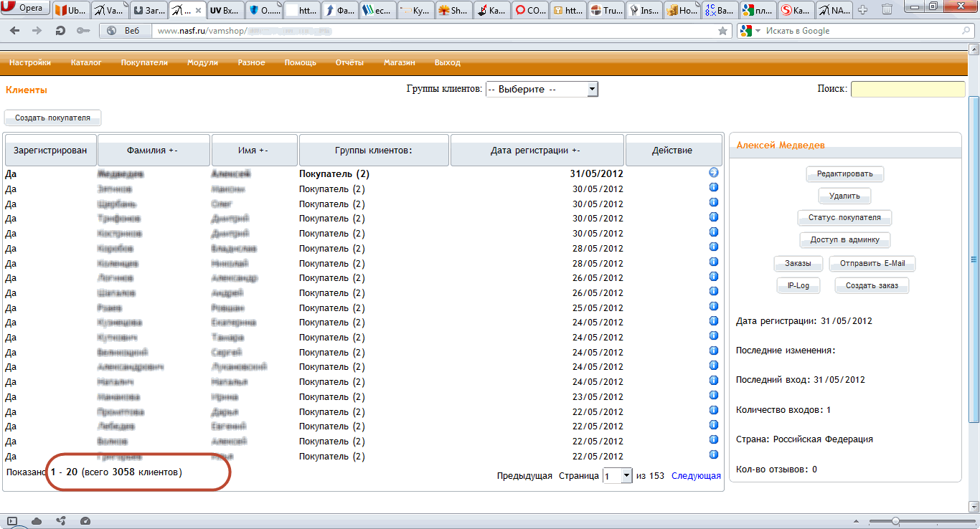Open the Opera main menu button
Viewport: 980px width, 529px height.
tap(26, 8)
